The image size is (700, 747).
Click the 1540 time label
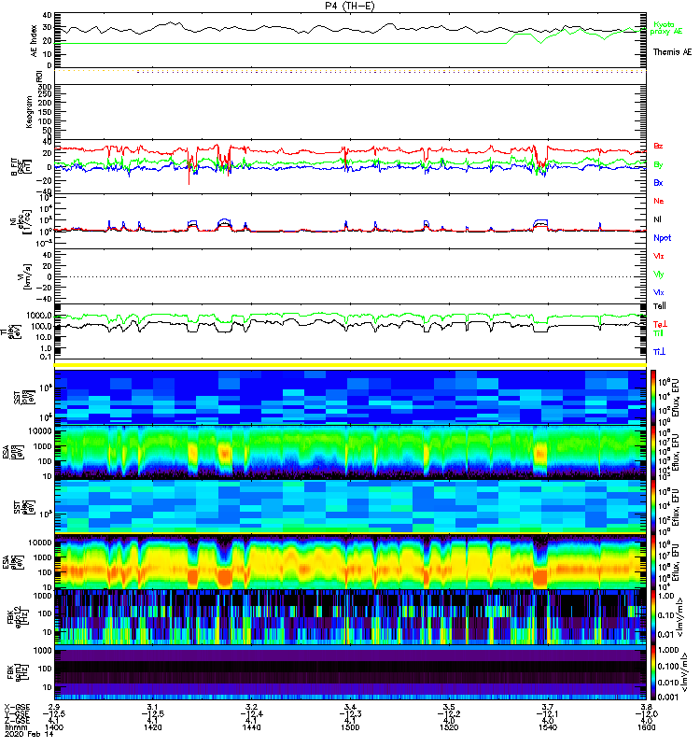(x=548, y=727)
